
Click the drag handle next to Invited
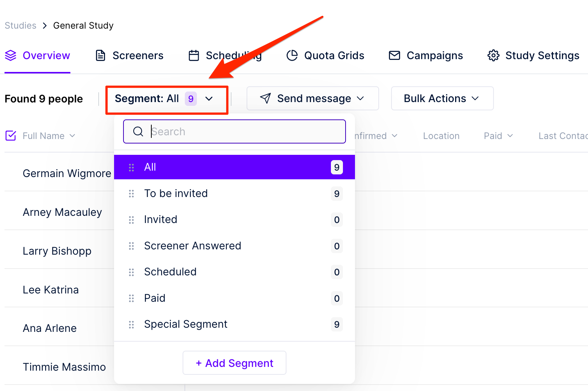(131, 220)
